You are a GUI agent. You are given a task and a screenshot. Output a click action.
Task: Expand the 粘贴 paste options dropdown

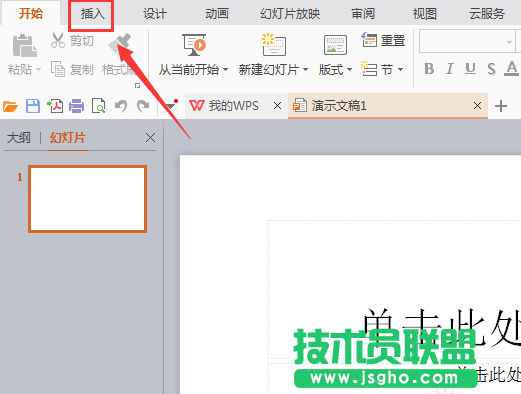click(38, 70)
